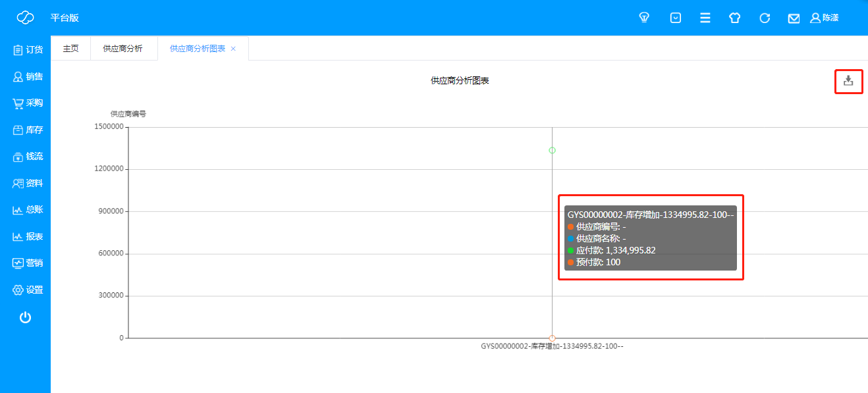
Task: Click tooltip line 供应商名称: -
Action: tap(596, 238)
